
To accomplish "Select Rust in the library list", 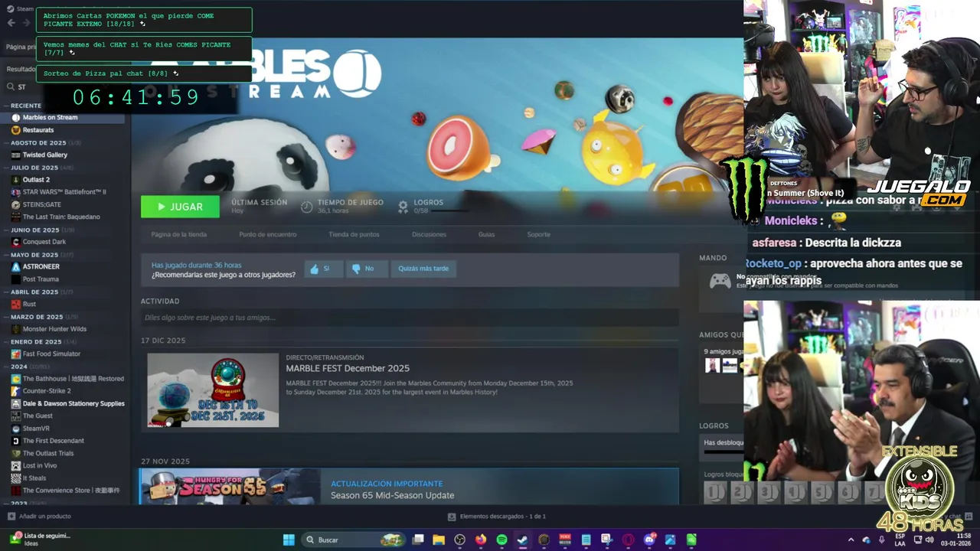I will (x=29, y=304).
